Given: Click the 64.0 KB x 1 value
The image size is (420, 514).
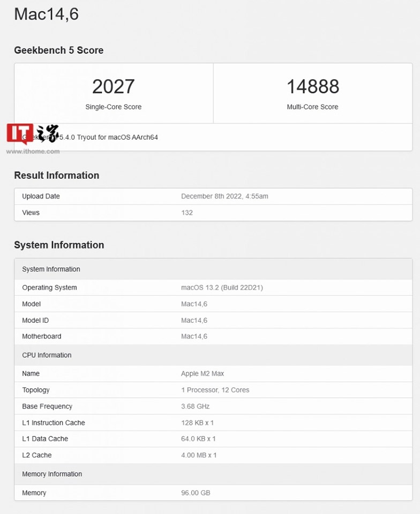Looking at the screenshot, I should (198, 439).
